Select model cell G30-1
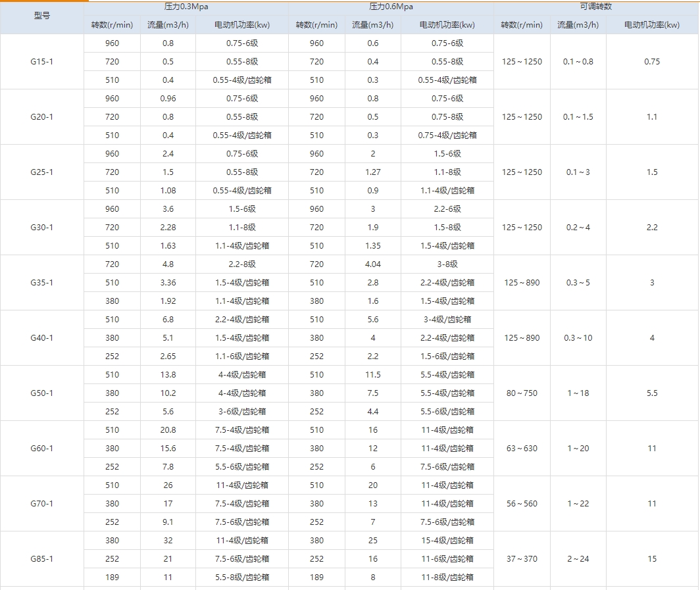 tap(42, 228)
